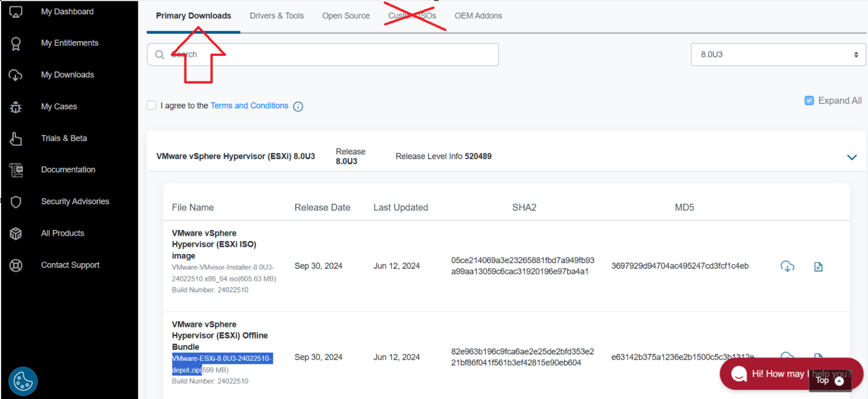Open the Hi! How may I help you chat
Viewport: 868px width, 399px height.
(x=792, y=374)
